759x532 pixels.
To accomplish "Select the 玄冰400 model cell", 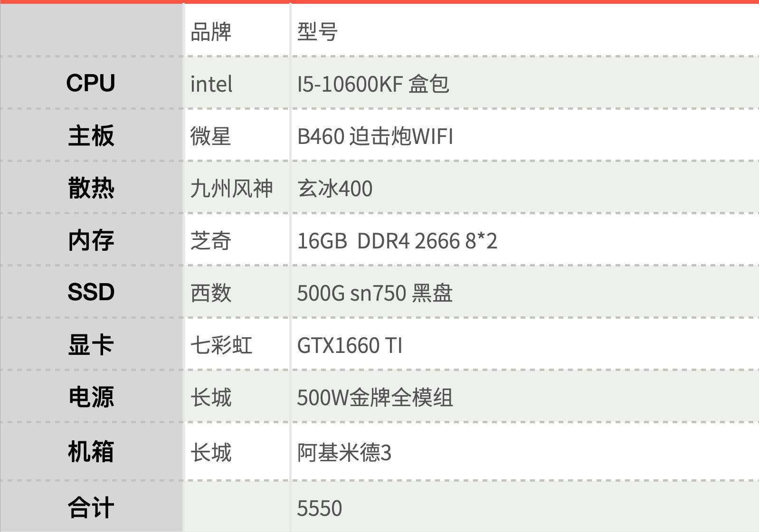I will click(335, 189).
